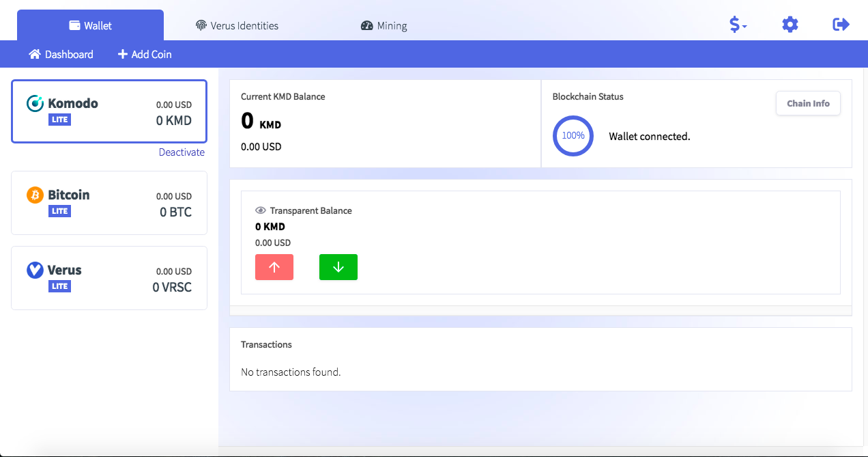Viewport: 868px width, 457px height.
Task: Open the Wallet tab
Action: (90, 25)
